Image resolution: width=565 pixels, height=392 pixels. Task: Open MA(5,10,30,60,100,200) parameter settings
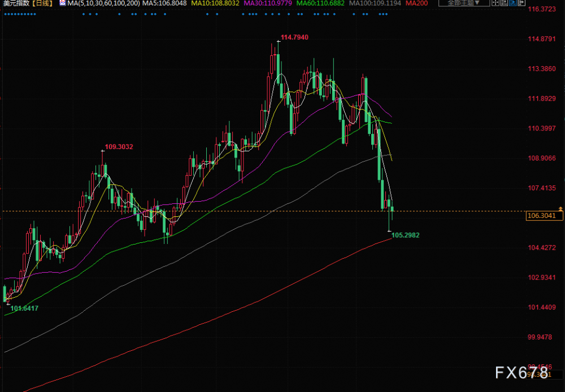[103, 3]
